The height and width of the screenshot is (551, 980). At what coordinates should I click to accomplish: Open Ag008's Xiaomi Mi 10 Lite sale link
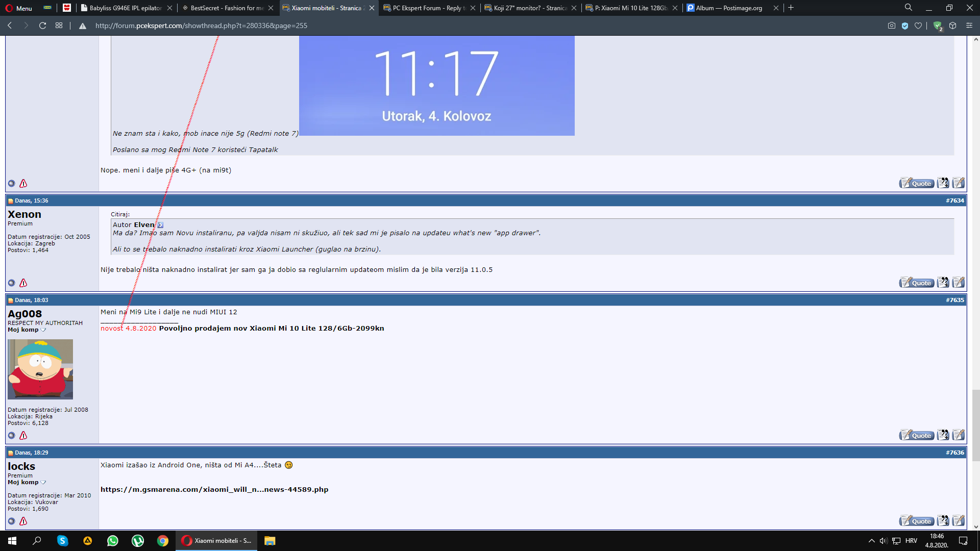(x=272, y=328)
